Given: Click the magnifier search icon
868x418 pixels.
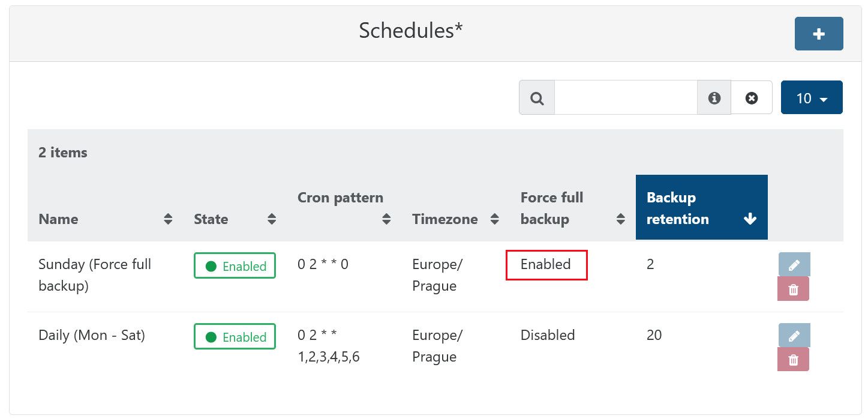Looking at the screenshot, I should pos(537,97).
